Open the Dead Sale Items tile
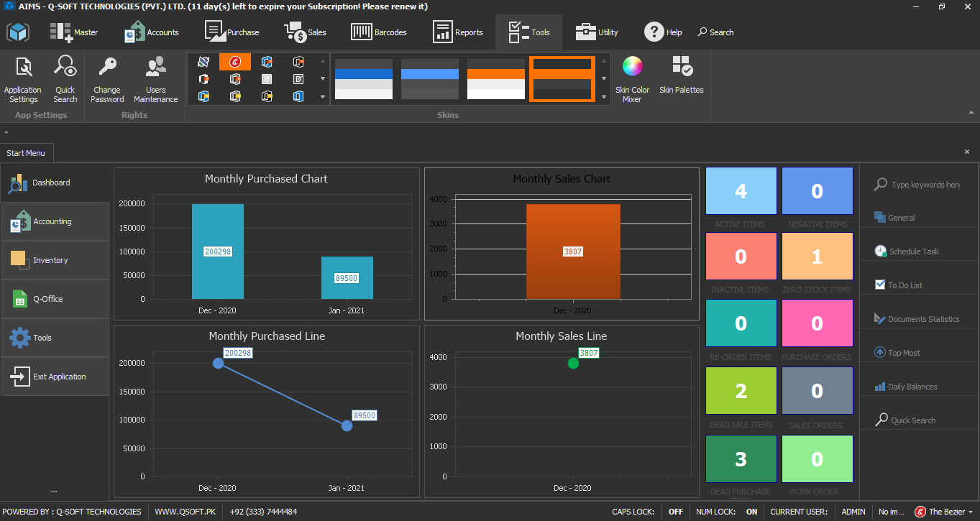This screenshot has height=521, width=980. pos(741,391)
